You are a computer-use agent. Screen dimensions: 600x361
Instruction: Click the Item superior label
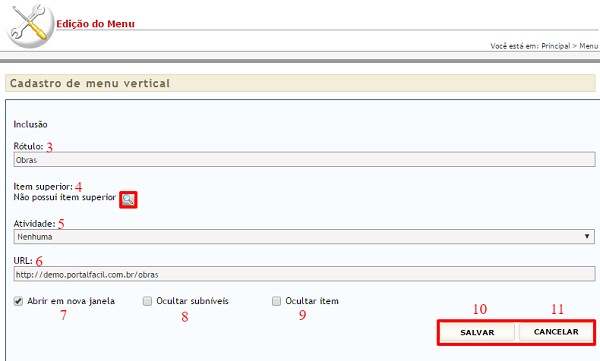(x=43, y=186)
